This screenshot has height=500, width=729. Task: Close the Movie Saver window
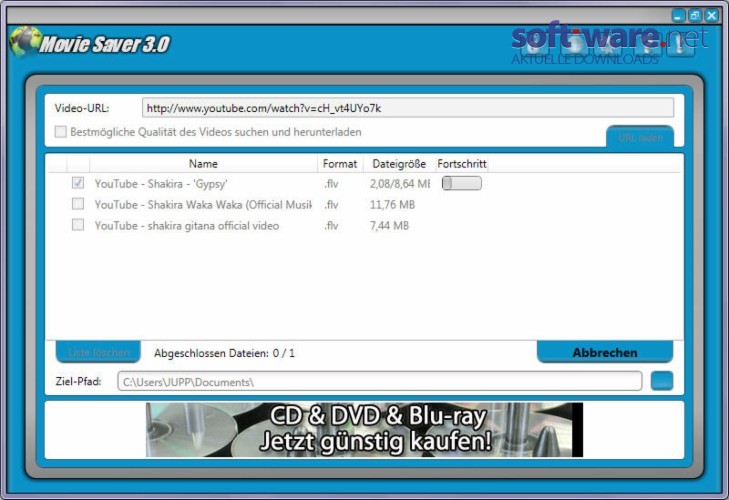coord(712,16)
